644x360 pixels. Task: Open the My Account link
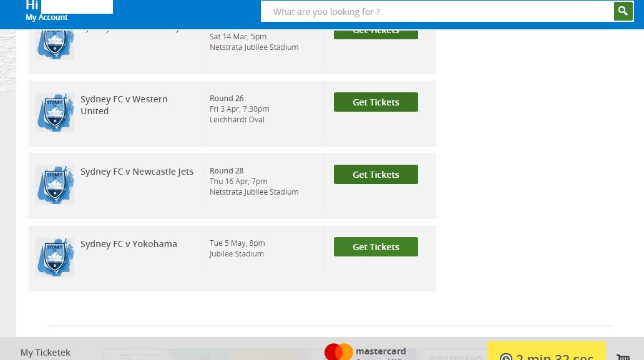(x=46, y=17)
